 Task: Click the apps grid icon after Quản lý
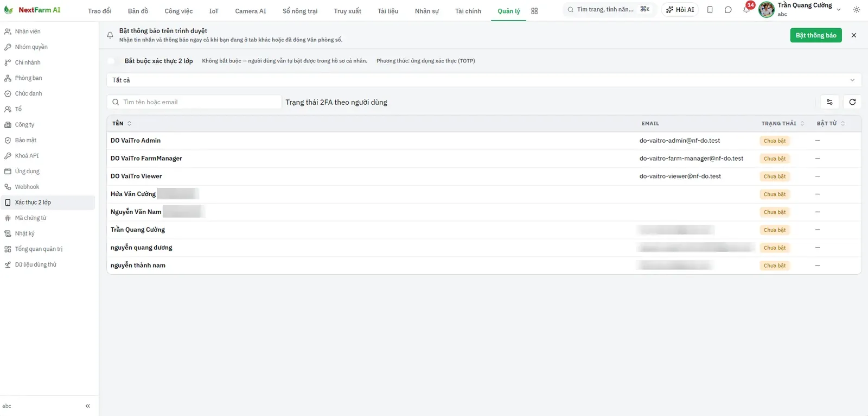point(534,11)
